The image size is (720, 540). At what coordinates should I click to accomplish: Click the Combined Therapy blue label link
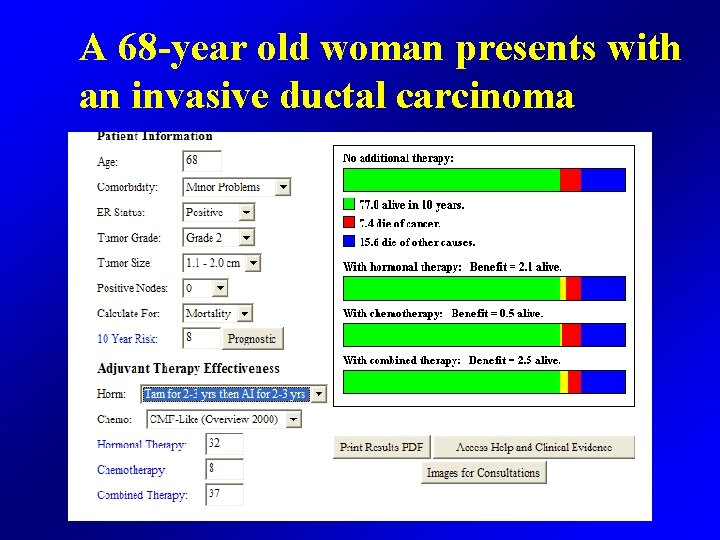(142, 495)
